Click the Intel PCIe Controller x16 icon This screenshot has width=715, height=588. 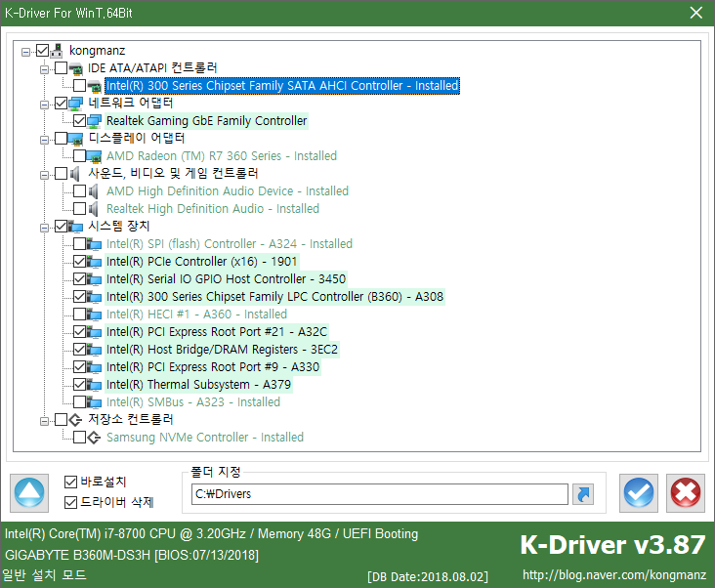tap(94, 262)
